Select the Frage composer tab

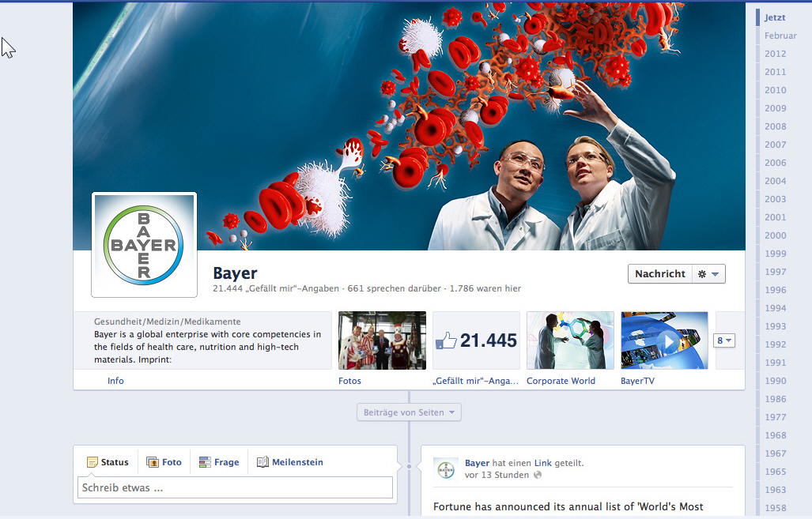219,462
